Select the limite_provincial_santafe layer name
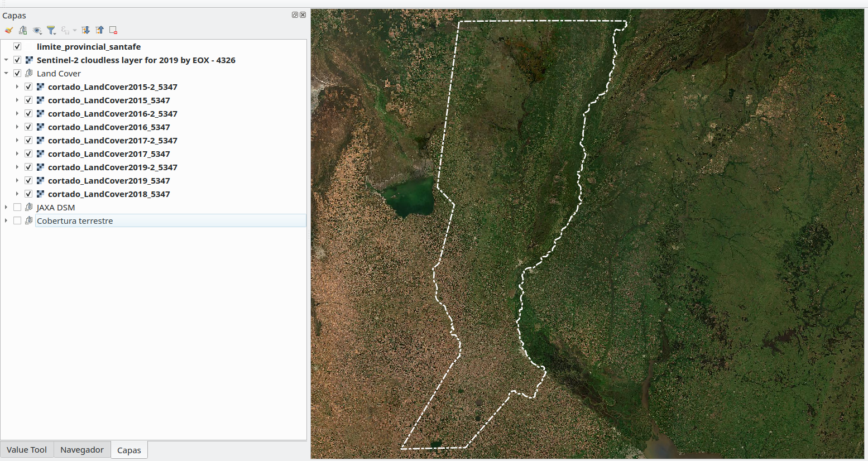 [x=89, y=47]
